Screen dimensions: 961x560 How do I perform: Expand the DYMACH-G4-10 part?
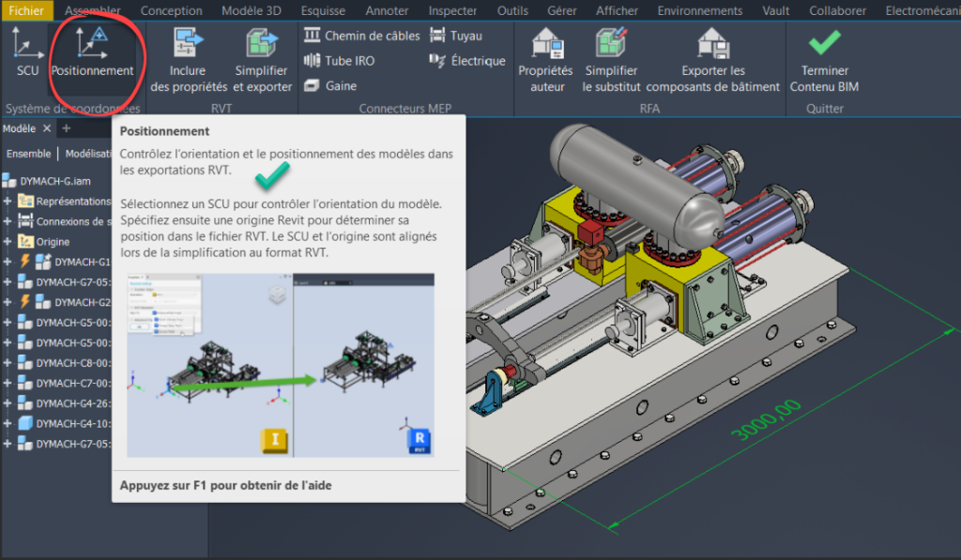point(8,423)
